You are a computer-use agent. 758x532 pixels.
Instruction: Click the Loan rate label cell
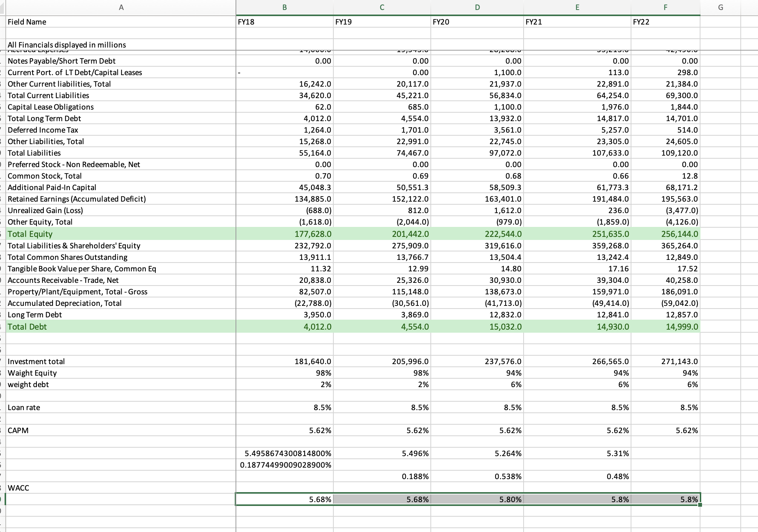[24, 407]
